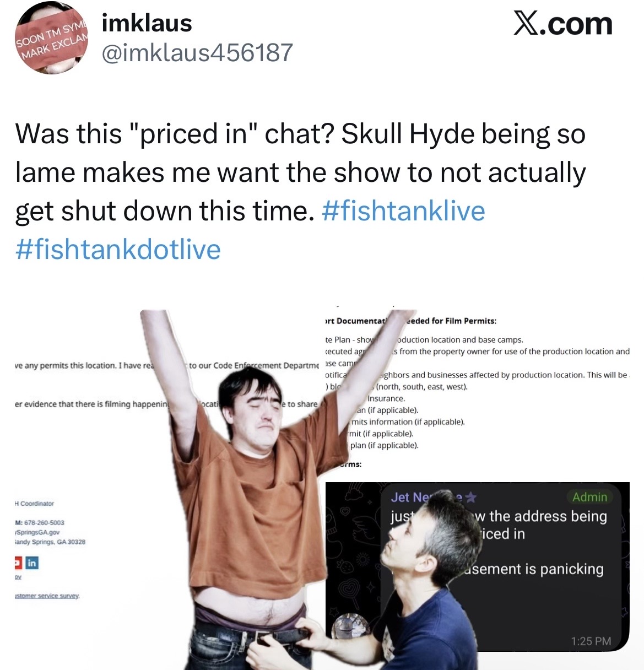
Task: Open the #fishtankdotlive hashtag
Action: (118, 249)
